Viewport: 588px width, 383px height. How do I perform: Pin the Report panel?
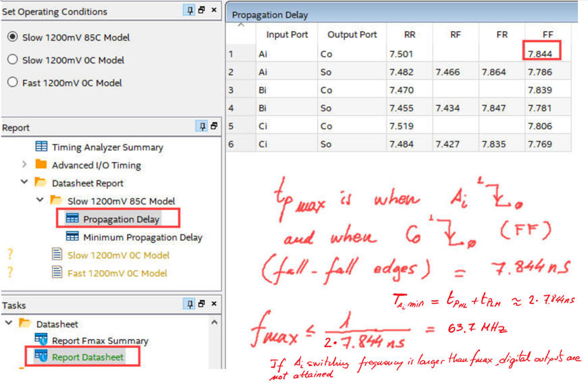pyautogui.click(x=202, y=126)
